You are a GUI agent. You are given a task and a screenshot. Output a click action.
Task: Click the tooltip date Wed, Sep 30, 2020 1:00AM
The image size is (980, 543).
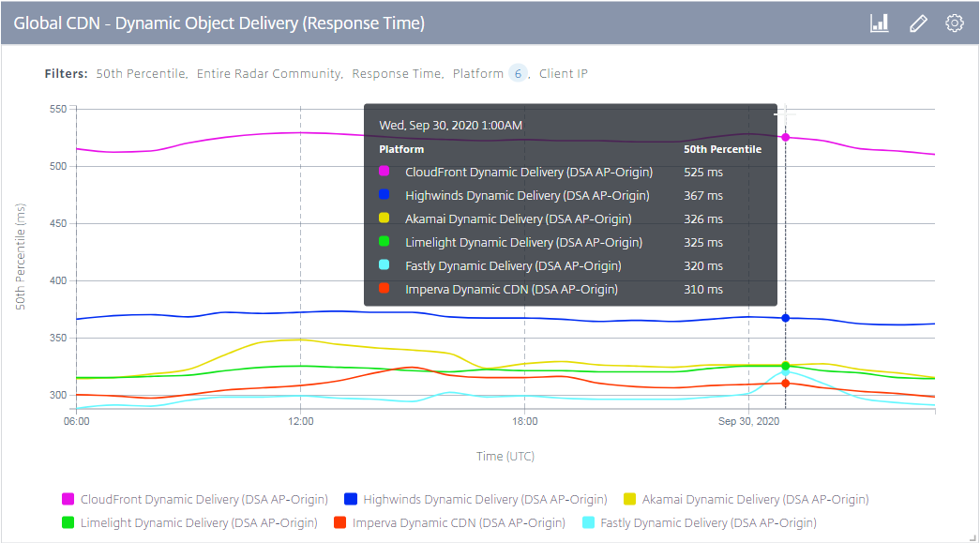point(451,125)
